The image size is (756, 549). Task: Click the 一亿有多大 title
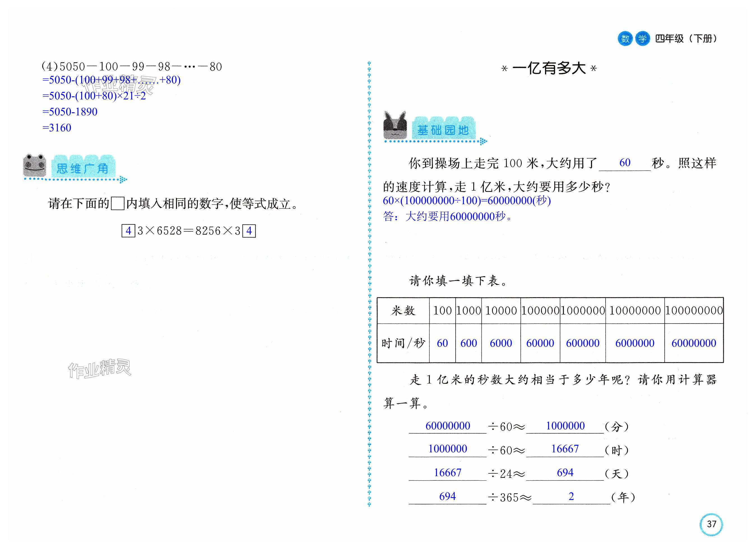pos(549,68)
